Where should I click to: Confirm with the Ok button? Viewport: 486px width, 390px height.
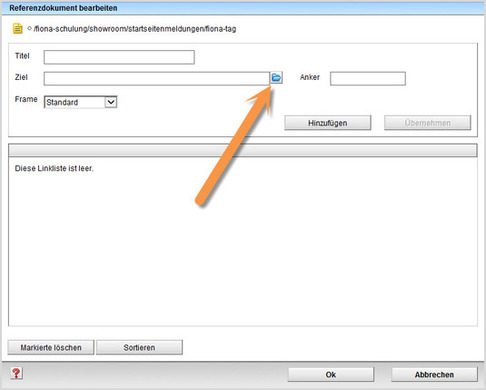331,374
